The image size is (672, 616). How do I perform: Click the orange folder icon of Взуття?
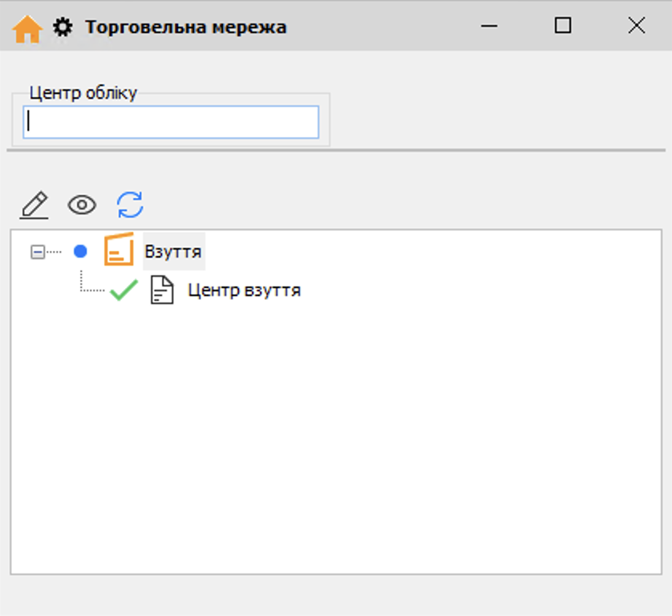pos(119,249)
